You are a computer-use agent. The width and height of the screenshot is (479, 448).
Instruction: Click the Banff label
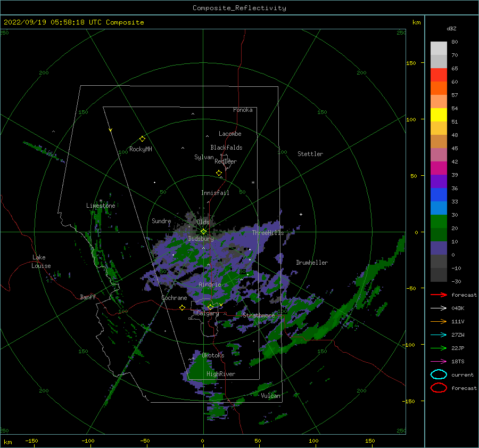[x=88, y=297]
